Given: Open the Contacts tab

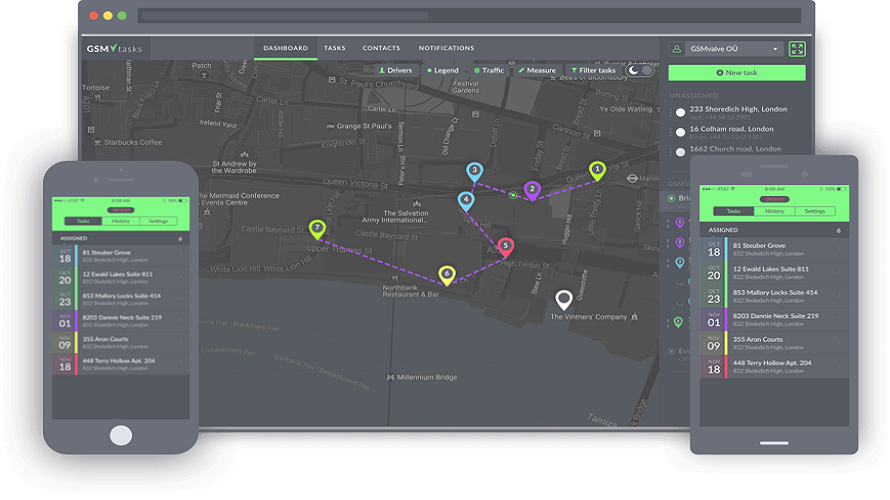Looking at the screenshot, I should coord(381,48).
